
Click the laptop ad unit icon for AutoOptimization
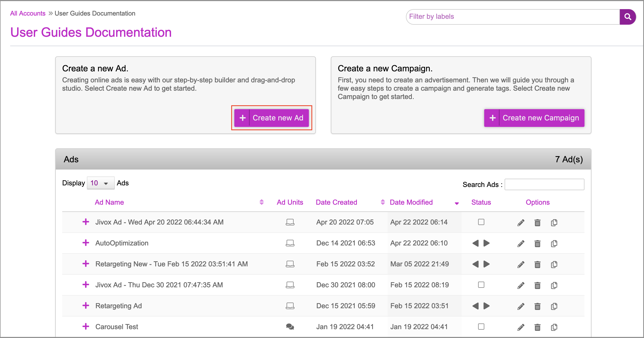click(290, 243)
